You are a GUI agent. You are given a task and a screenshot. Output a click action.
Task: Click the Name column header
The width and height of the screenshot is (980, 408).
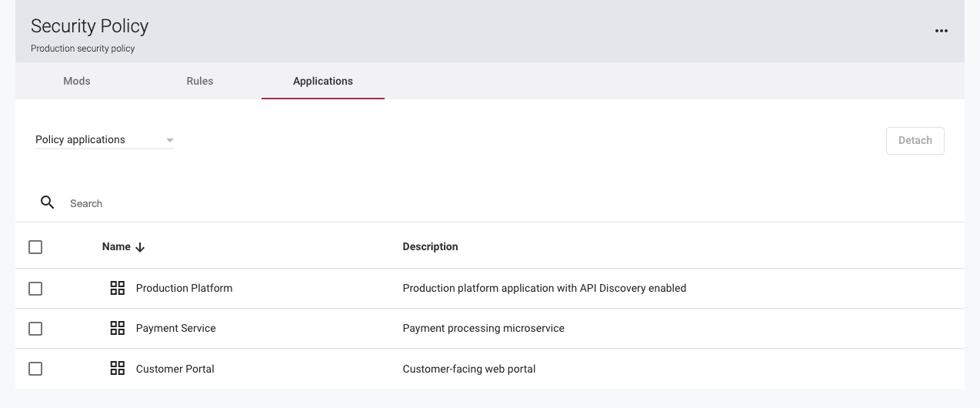pos(116,246)
